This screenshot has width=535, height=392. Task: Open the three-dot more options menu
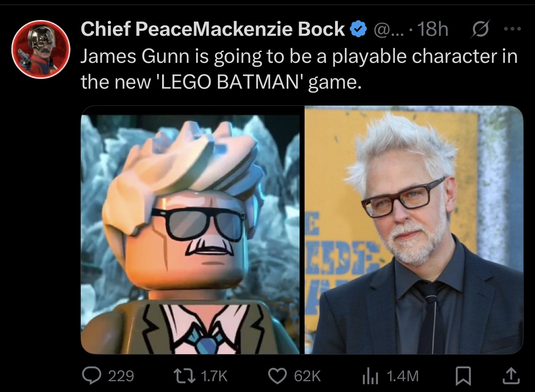(x=512, y=30)
